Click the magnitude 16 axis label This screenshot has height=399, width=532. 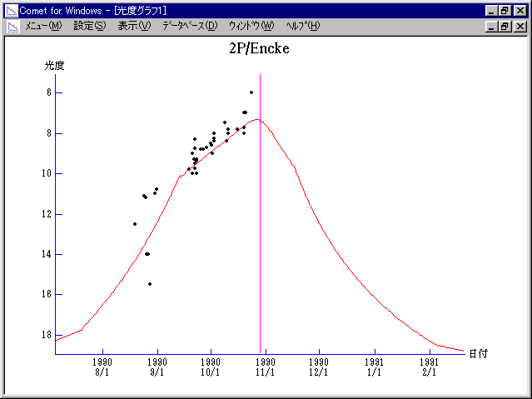[47, 294]
